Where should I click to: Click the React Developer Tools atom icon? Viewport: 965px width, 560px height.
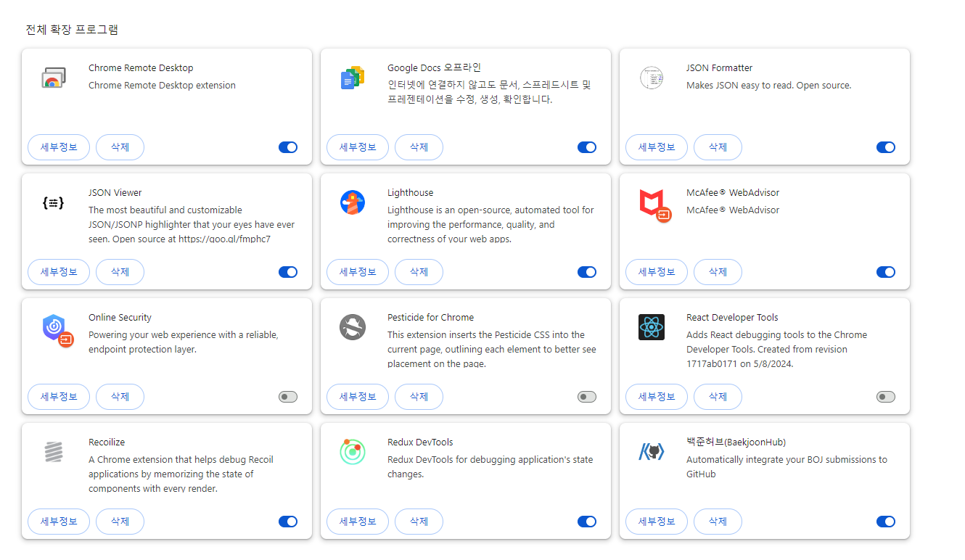[x=652, y=327]
